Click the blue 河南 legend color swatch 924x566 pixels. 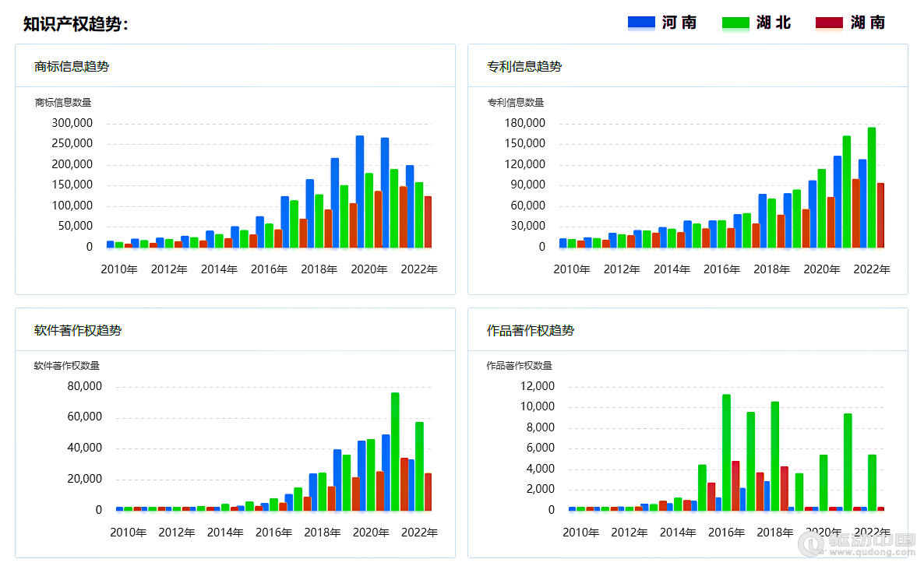641,23
